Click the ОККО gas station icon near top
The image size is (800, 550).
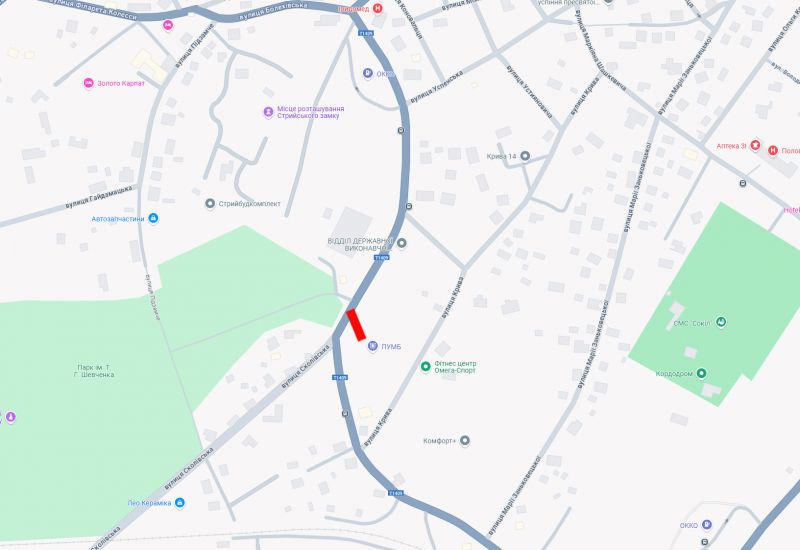[368, 73]
